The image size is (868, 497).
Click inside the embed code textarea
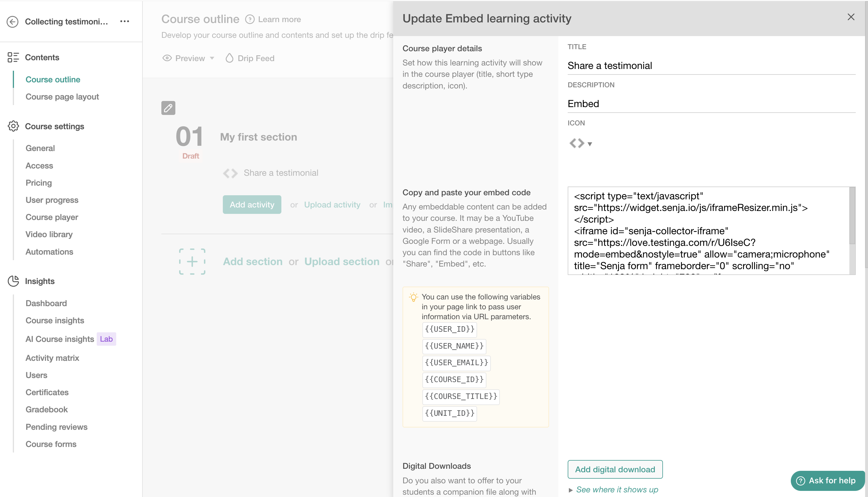(708, 230)
